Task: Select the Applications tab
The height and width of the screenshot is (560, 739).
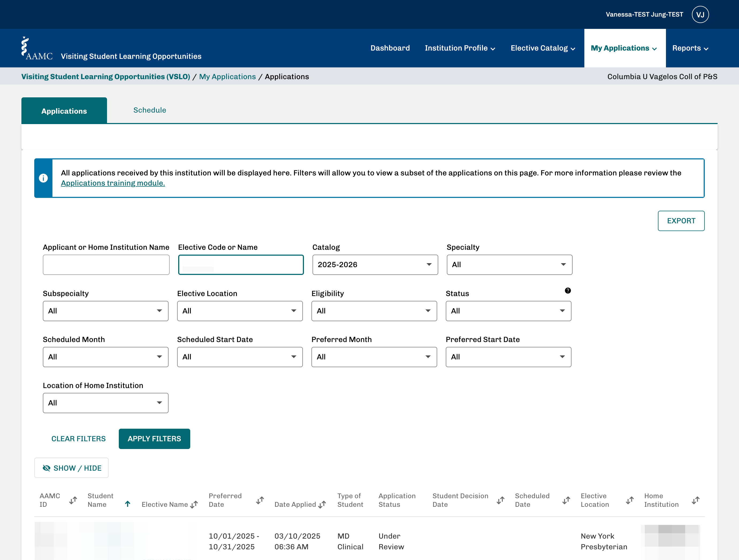Action: [x=64, y=111]
